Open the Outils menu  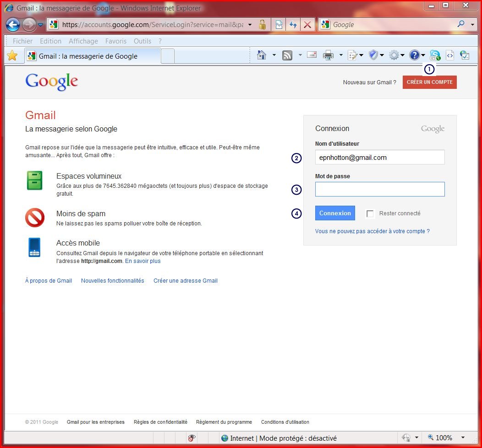[142, 41]
